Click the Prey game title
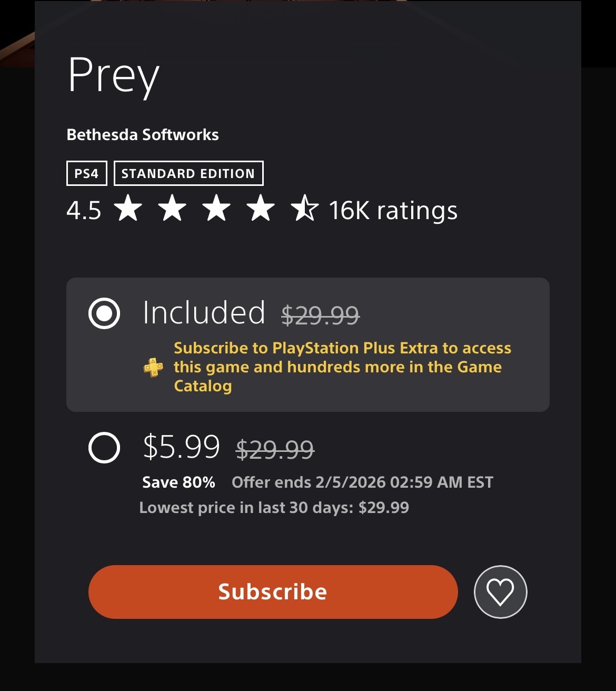616x691 pixels. 113,76
